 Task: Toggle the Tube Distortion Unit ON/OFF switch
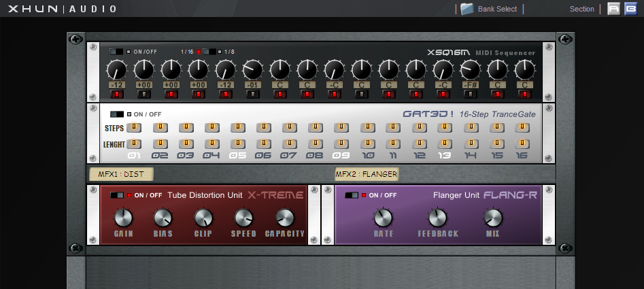pyautogui.click(x=117, y=195)
